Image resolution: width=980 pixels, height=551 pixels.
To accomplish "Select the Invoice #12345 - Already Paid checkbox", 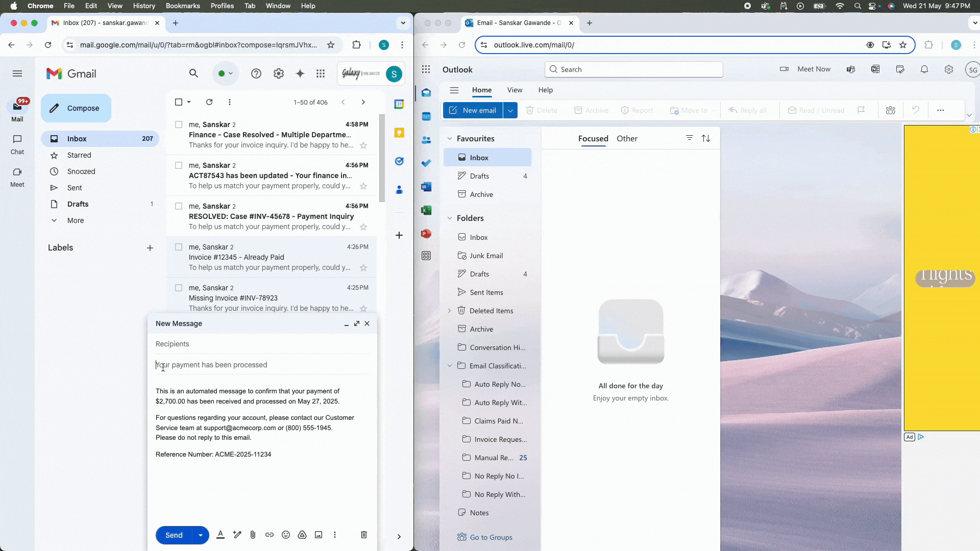I will tap(179, 247).
